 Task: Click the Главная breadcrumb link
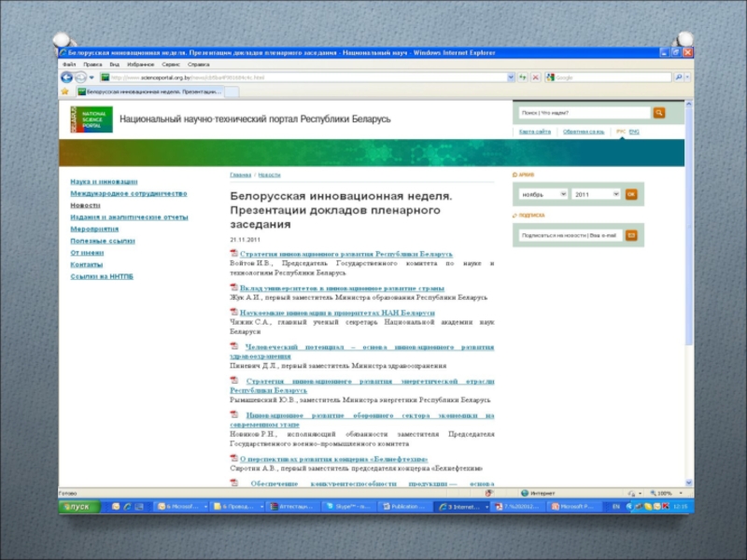click(x=240, y=175)
